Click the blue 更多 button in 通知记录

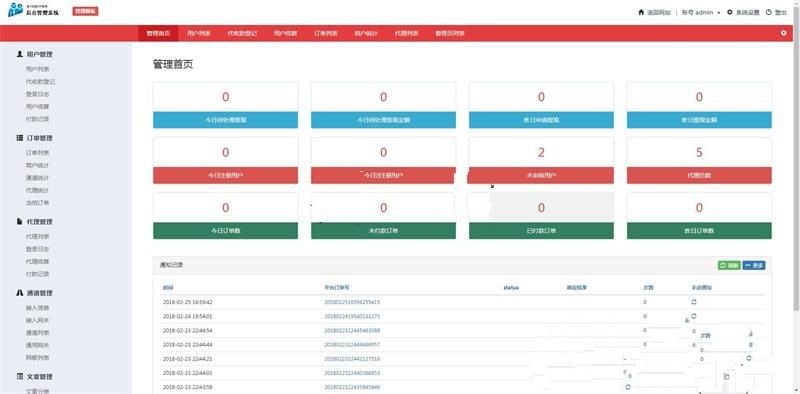pyautogui.click(x=754, y=265)
